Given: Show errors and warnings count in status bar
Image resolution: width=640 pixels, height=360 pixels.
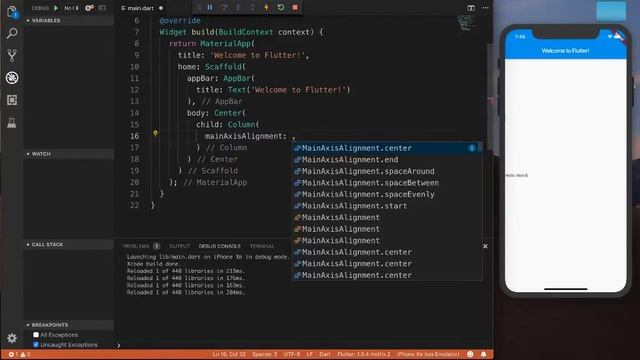Looking at the screenshot, I should click(x=19, y=354).
